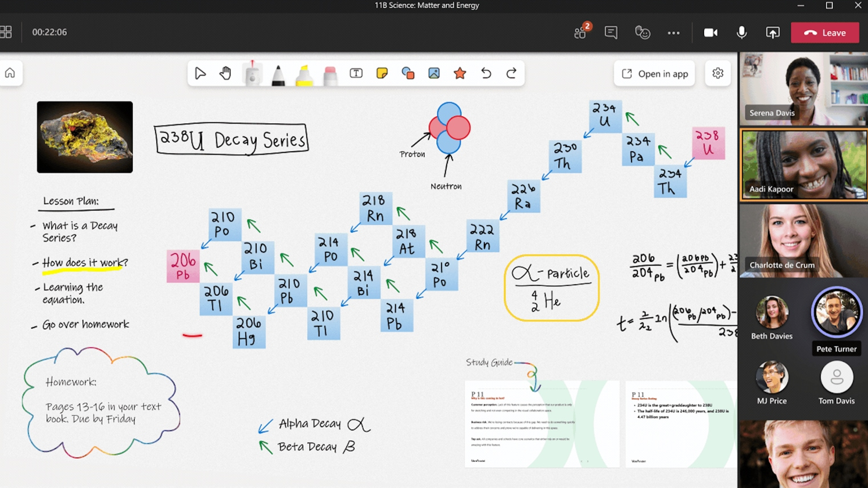The height and width of the screenshot is (488, 868).
Task: Click the 'Lesson Plan:' heading
Action: [x=71, y=202]
